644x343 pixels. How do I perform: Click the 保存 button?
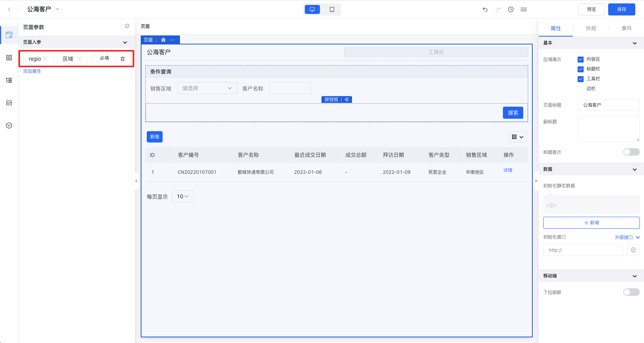click(622, 9)
